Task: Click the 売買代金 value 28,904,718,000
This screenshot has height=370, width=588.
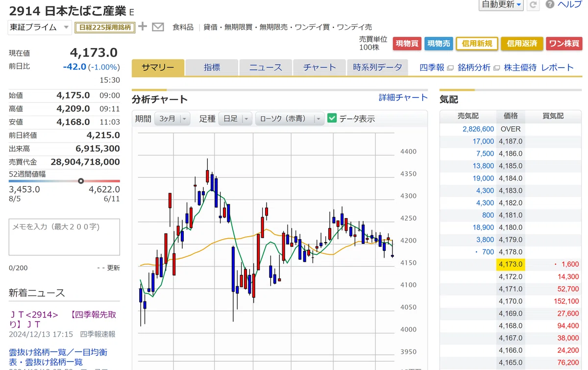Action: point(85,162)
